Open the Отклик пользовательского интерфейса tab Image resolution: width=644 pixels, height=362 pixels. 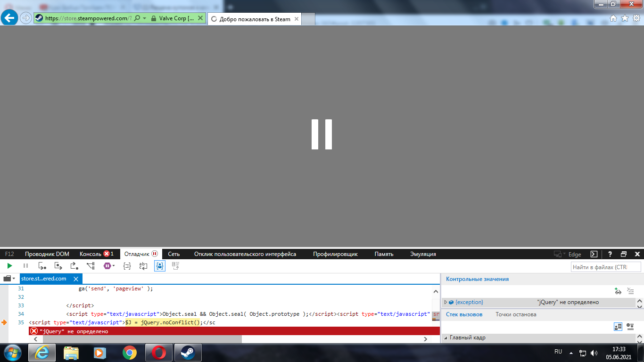point(245,254)
